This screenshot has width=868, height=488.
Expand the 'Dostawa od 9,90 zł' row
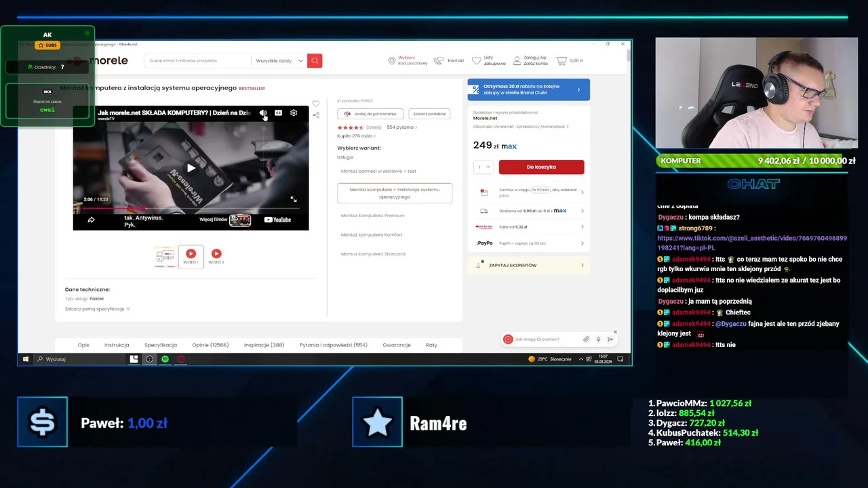(529, 211)
